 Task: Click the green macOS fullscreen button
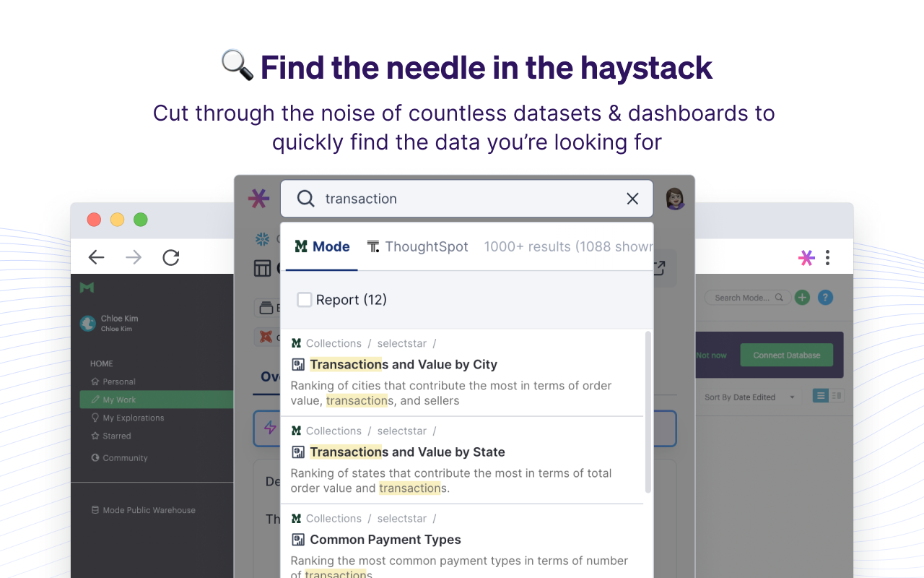(141, 220)
